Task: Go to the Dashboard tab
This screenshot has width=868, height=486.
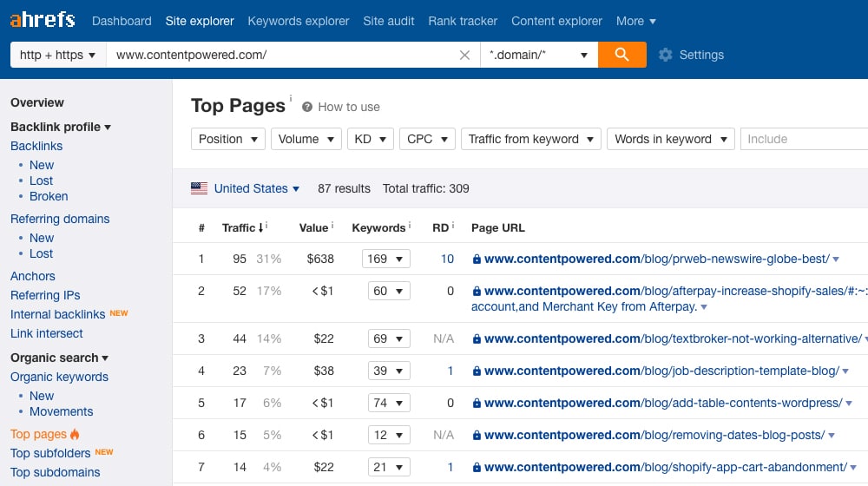Action: point(122,21)
